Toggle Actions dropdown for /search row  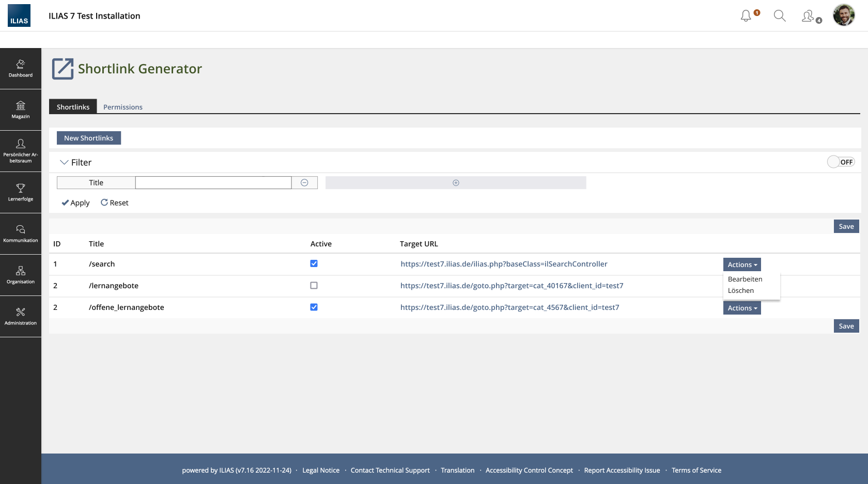pos(741,264)
